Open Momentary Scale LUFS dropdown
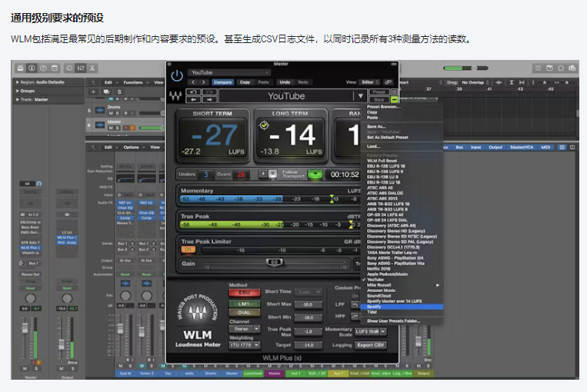This screenshot has height=392, width=587. point(370,331)
